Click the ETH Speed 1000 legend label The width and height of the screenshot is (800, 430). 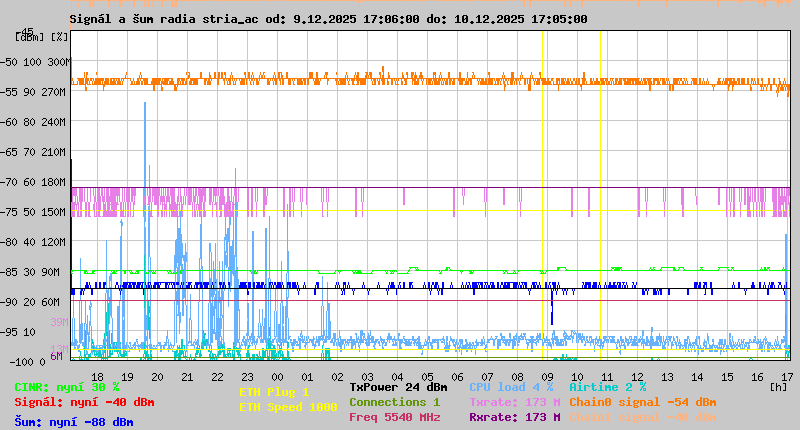click(287, 407)
